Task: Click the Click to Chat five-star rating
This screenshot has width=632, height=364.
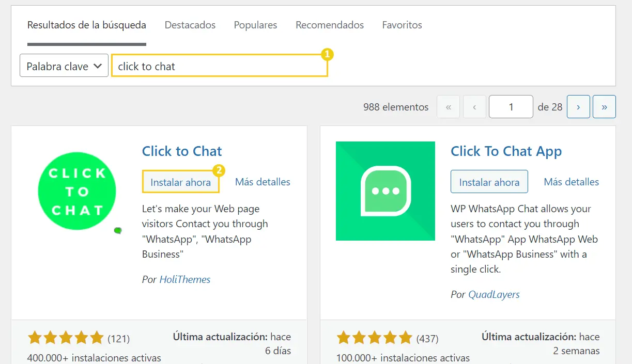Action: [x=66, y=338]
